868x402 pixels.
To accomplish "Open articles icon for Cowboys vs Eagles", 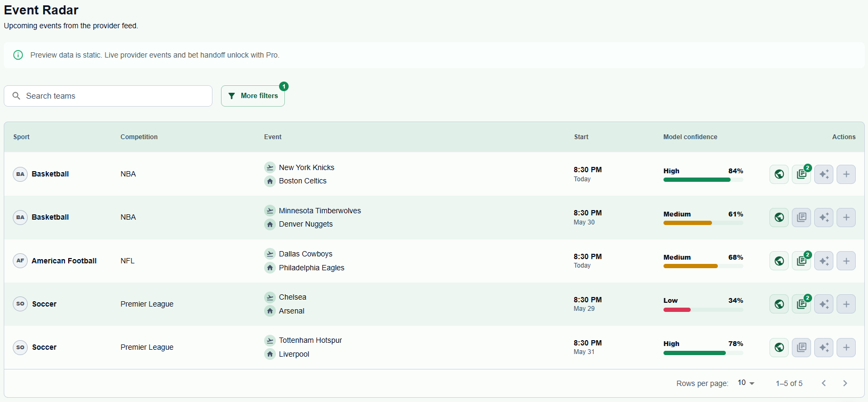I will coord(801,261).
